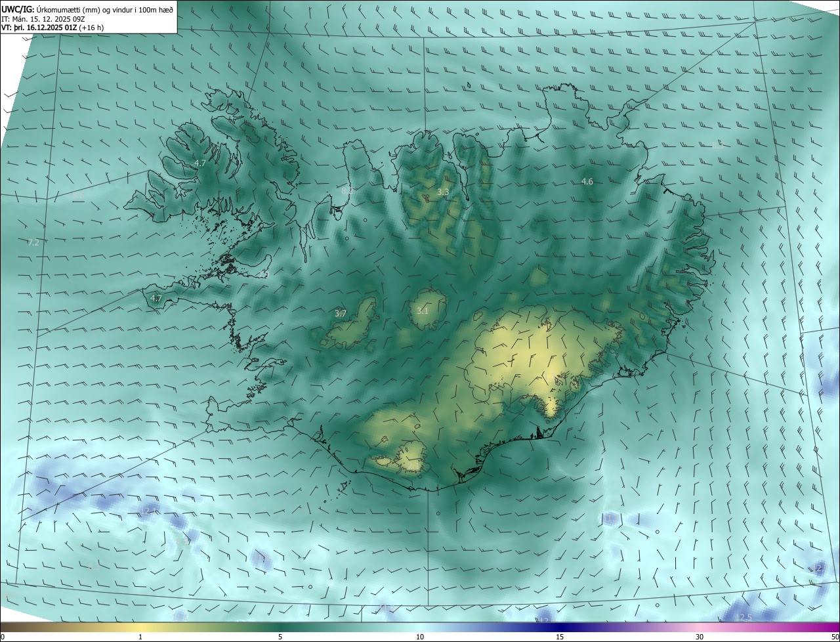840x642 pixels.
Task: Click the 7.2 value label over the western sea
Action: point(33,242)
